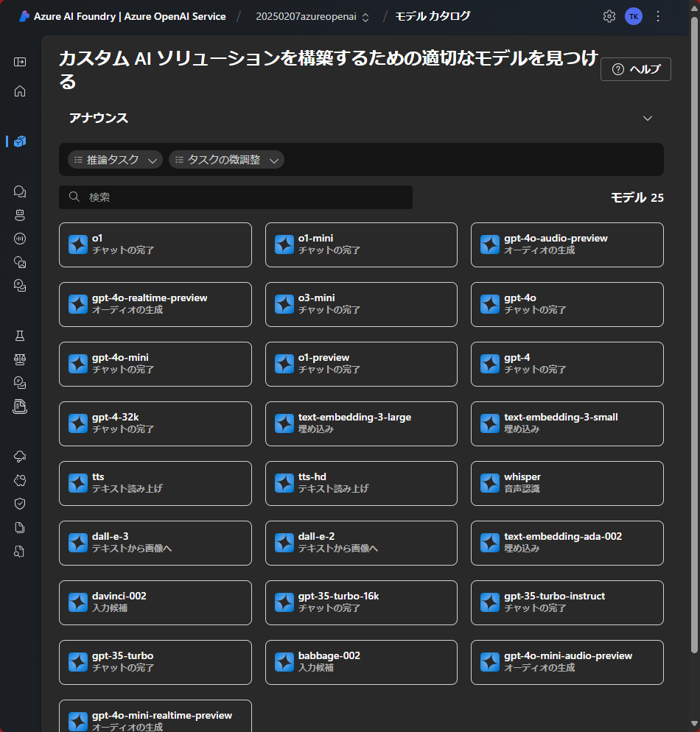This screenshot has width=700, height=732.
Task: Open the Chat playground speech-bubble icon
Action: [19, 191]
